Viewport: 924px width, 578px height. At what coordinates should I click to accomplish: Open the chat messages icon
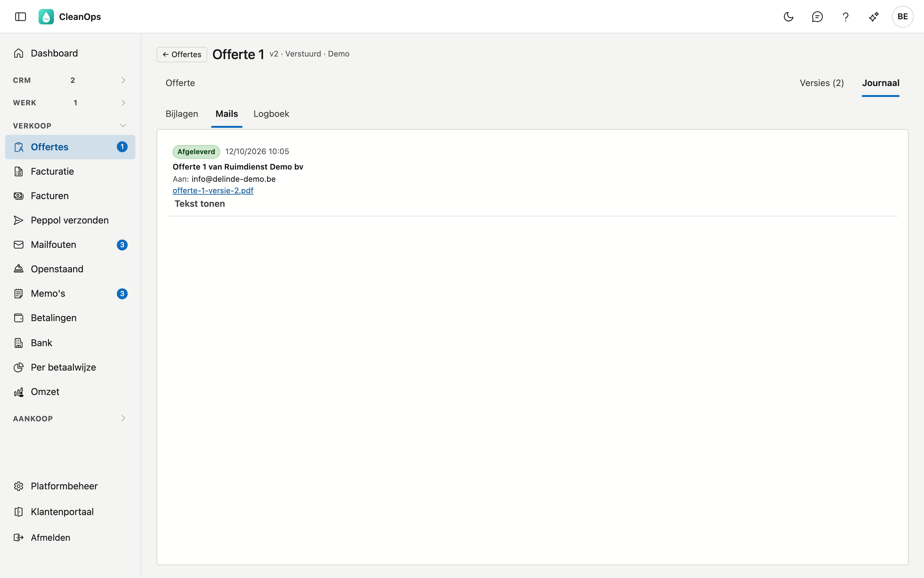[x=817, y=17]
